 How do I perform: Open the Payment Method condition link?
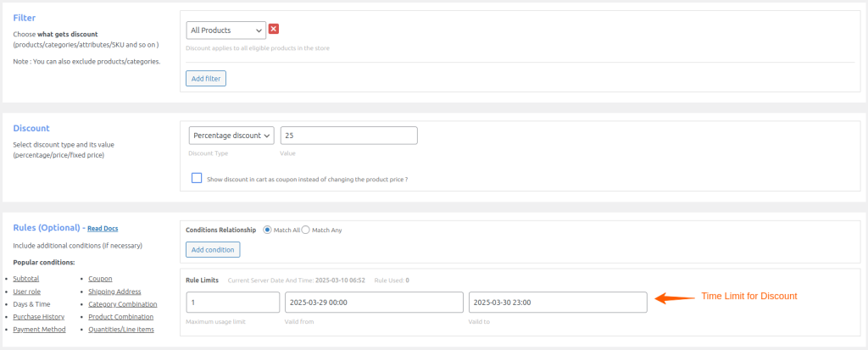tap(39, 330)
